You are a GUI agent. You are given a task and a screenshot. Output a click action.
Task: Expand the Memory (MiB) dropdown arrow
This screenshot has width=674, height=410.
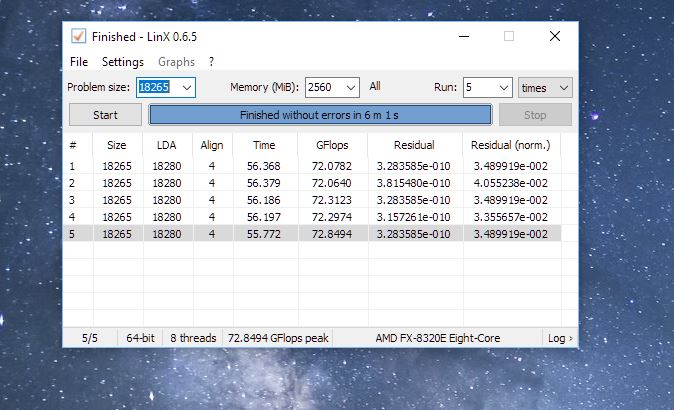(x=351, y=88)
